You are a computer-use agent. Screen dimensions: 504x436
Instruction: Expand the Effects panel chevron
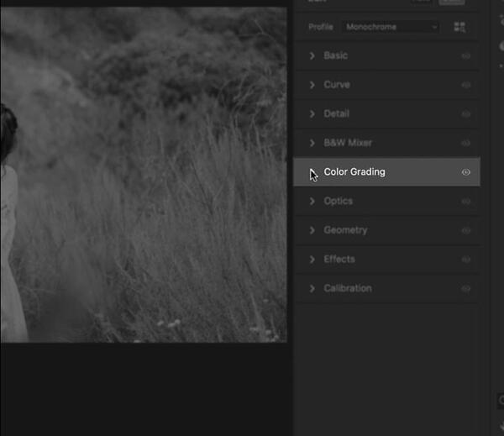coord(312,260)
